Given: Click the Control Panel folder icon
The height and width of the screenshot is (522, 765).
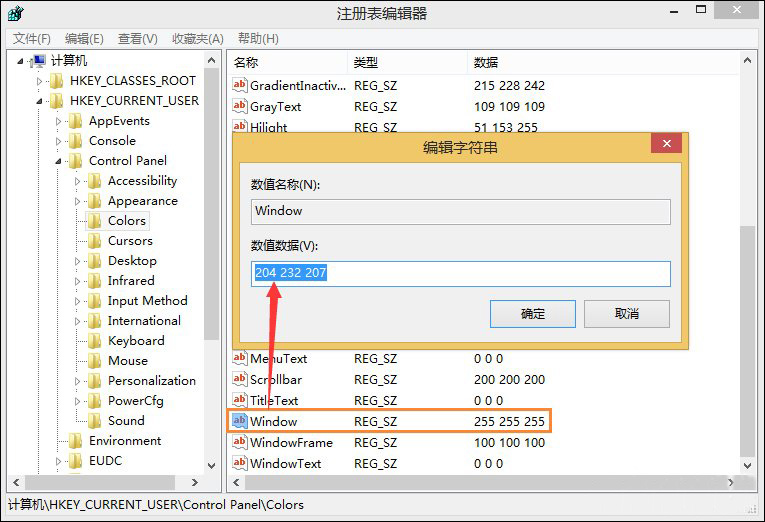Looking at the screenshot, I should click(x=76, y=161).
